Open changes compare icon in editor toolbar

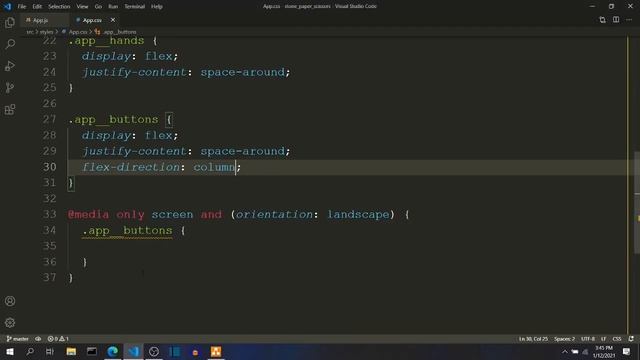[602, 20]
